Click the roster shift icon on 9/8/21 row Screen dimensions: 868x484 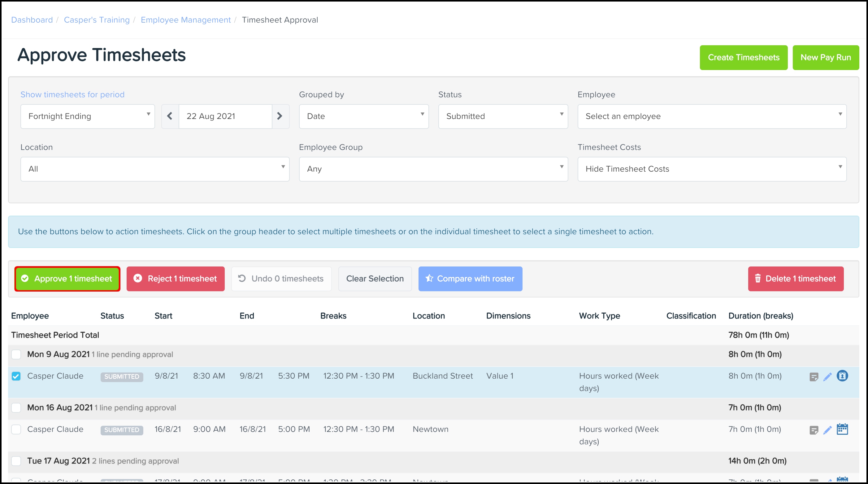(x=842, y=376)
